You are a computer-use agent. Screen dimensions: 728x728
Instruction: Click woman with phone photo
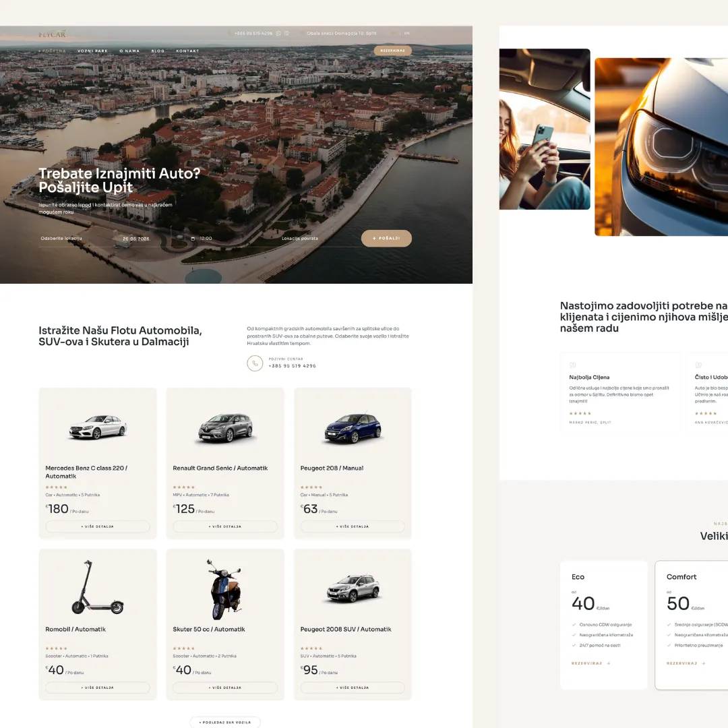pos(545,129)
